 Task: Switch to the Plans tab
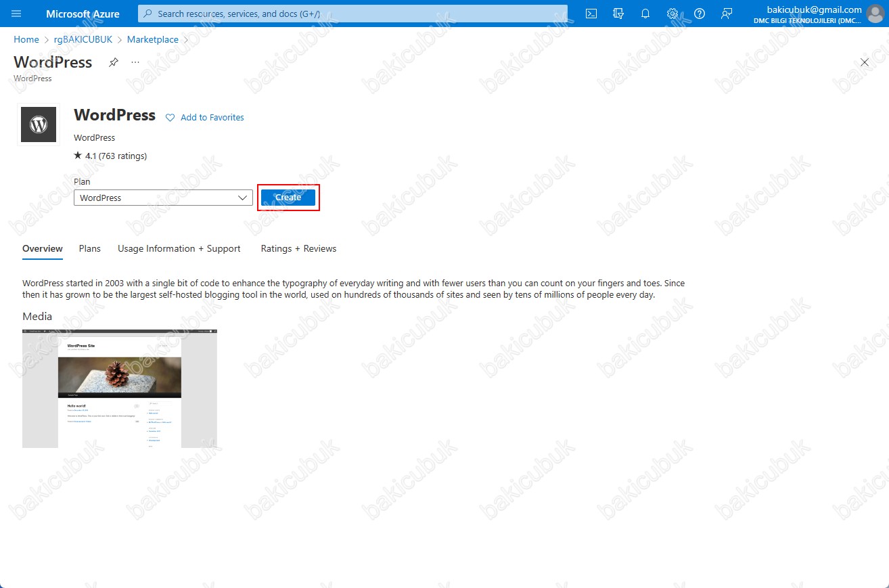(89, 248)
